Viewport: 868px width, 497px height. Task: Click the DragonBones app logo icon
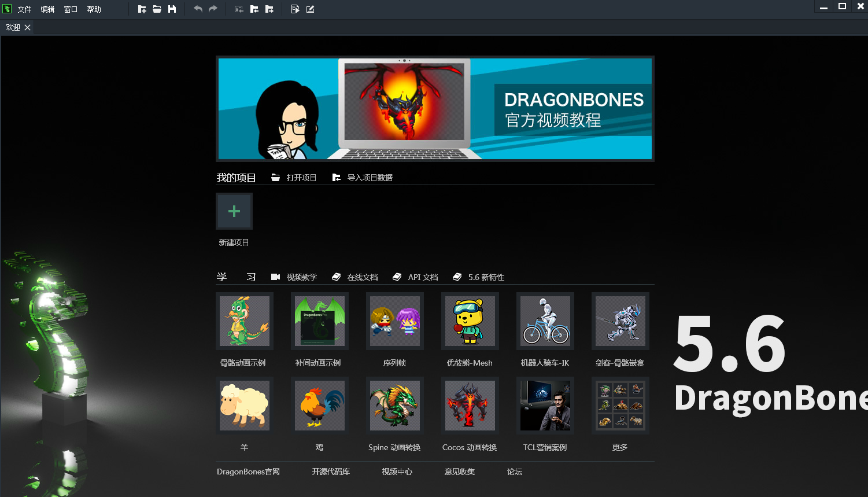[7, 9]
